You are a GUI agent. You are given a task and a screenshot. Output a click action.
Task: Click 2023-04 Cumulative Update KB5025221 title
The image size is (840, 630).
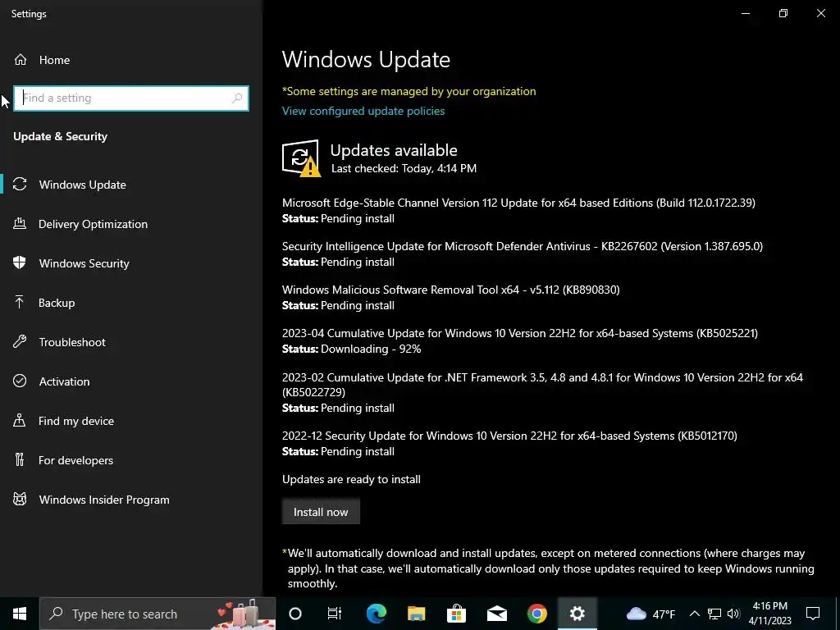coord(520,333)
